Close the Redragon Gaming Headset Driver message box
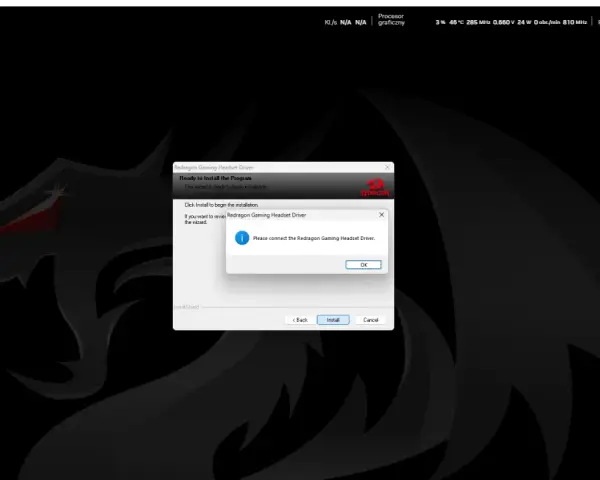This screenshot has width=600, height=480. (x=381, y=215)
